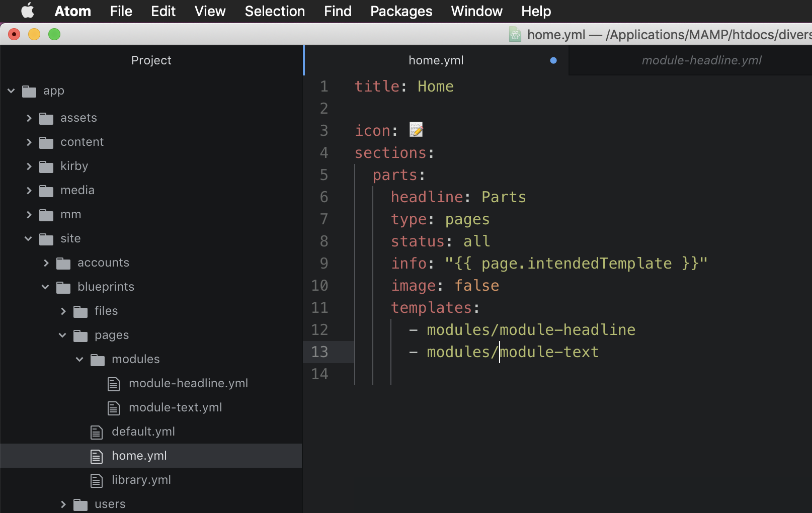The width and height of the screenshot is (812, 513).
Task: Click the Project panel header
Action: point(151,60)
